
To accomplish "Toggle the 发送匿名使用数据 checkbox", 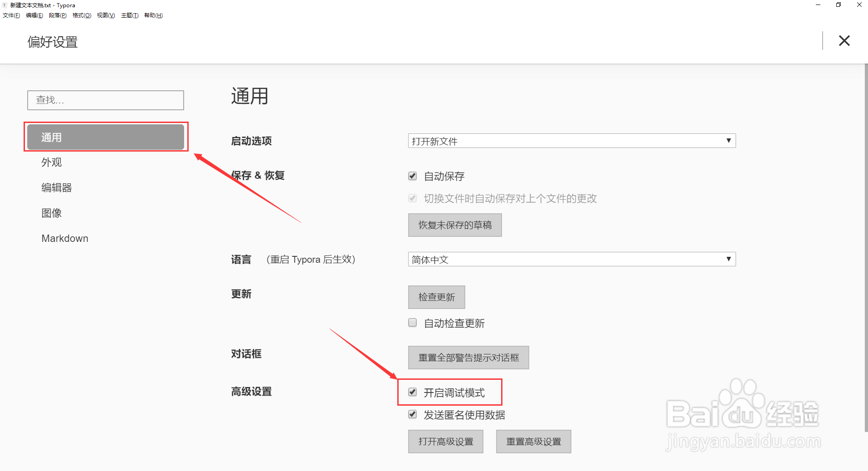I will [412, 414].
